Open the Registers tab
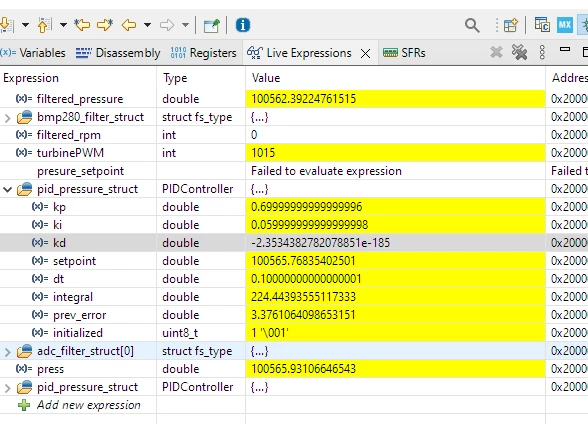Screen dimensions: 588x424 203,53
